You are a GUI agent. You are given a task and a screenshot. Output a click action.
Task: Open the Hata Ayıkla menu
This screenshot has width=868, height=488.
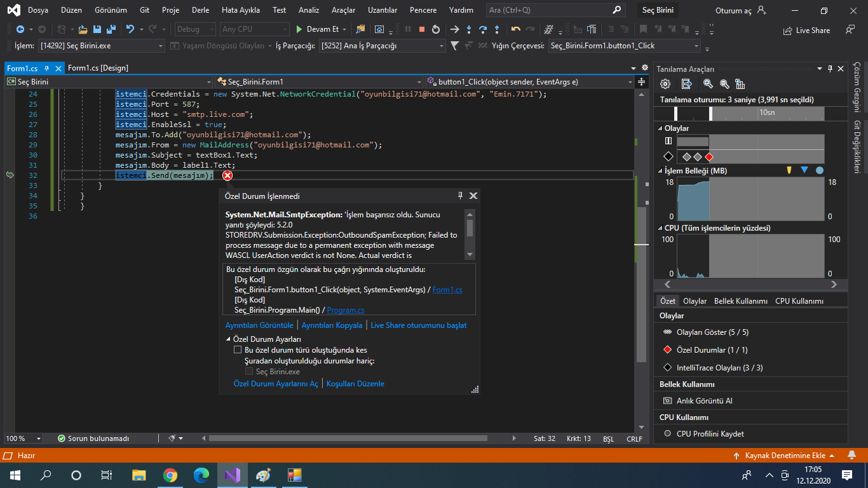(x=240, y=10)
